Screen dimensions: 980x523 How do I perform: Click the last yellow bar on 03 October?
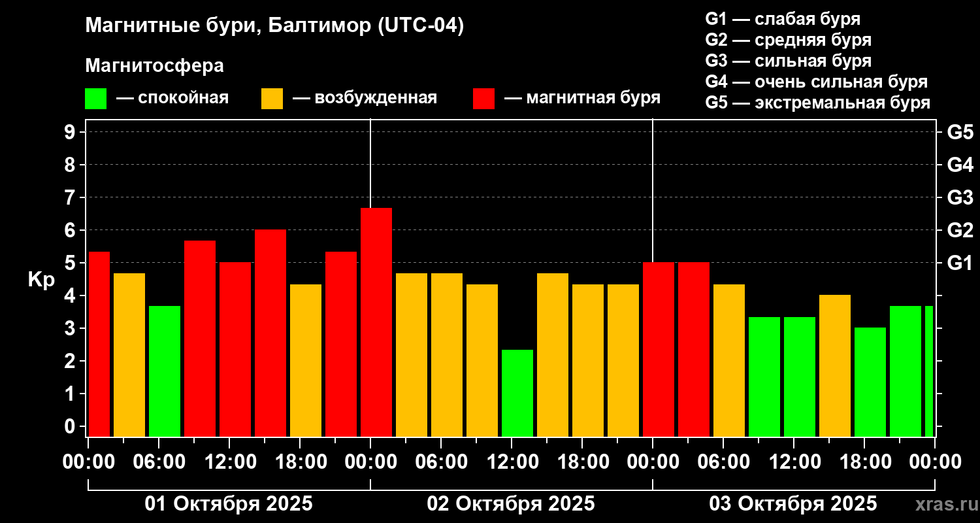pos(835,365)
